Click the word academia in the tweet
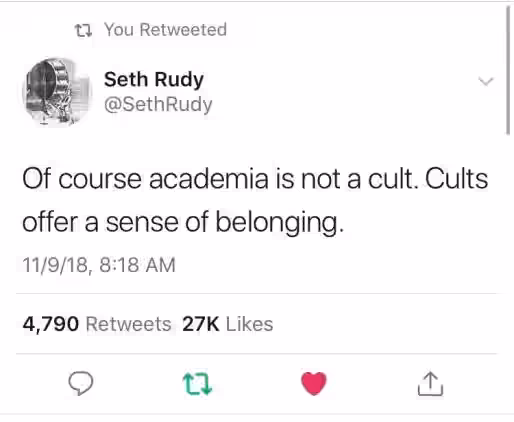The image size is (514, 422). point(209,179)
